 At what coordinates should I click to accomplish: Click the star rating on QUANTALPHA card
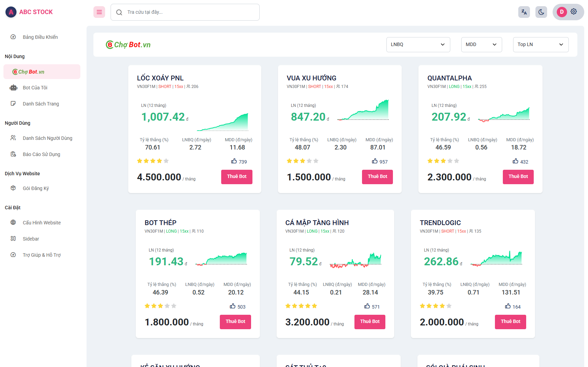(x=443, y=161)
